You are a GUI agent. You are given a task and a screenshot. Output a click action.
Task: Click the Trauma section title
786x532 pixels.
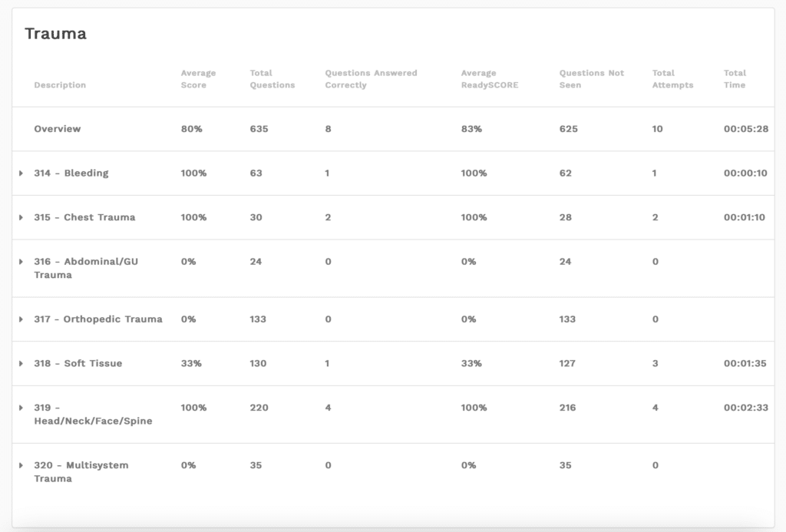pos(55,34)
